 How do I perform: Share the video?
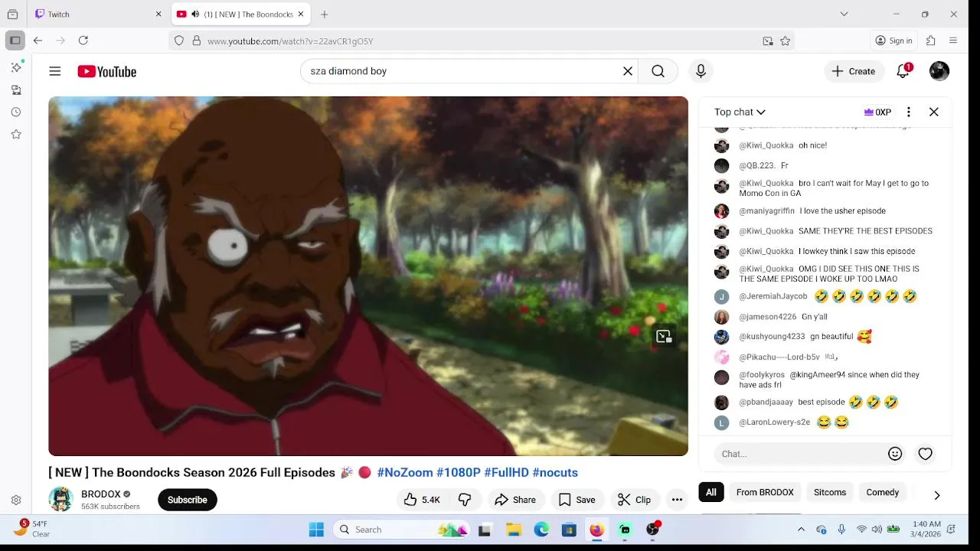[x=515, y=500]
